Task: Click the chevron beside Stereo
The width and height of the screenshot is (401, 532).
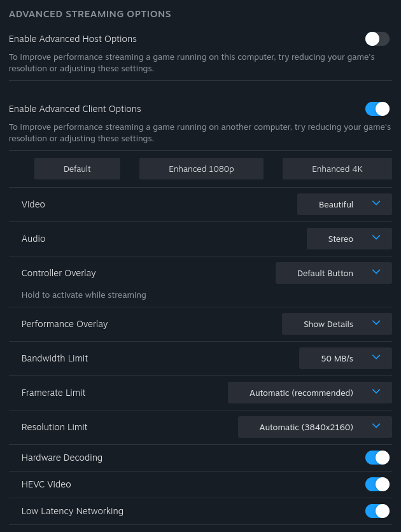Action: [376, 237]
